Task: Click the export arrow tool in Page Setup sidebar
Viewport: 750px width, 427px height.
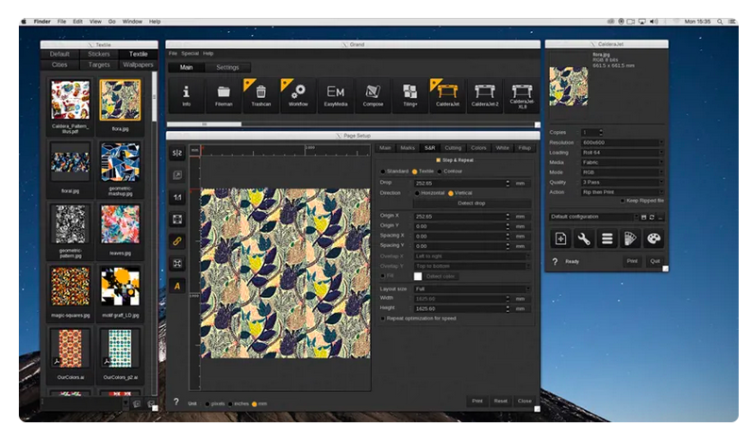Action: (177, 175)
